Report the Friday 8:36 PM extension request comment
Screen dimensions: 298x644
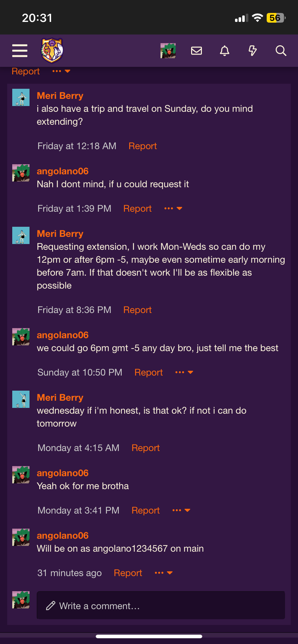pos(137,310)
